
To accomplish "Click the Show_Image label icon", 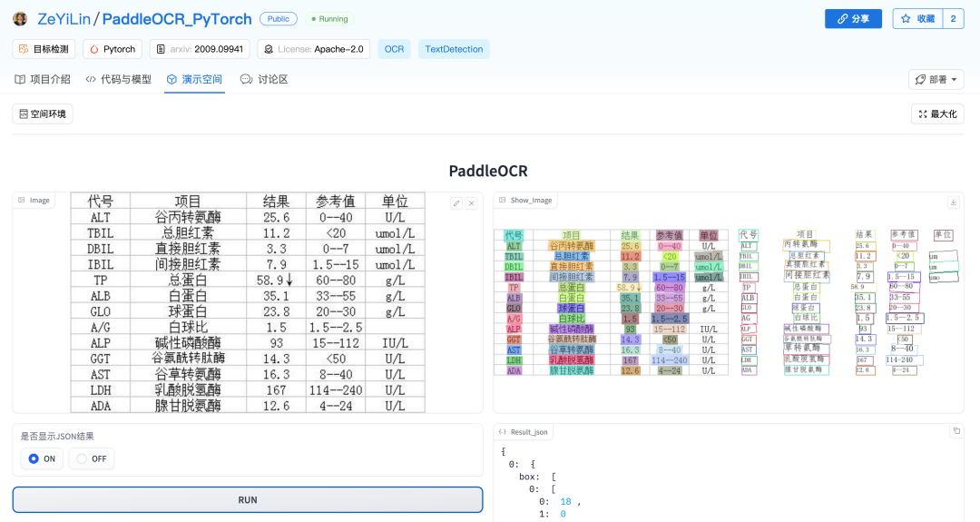I will pyautogui.click(x=503, y=200).
